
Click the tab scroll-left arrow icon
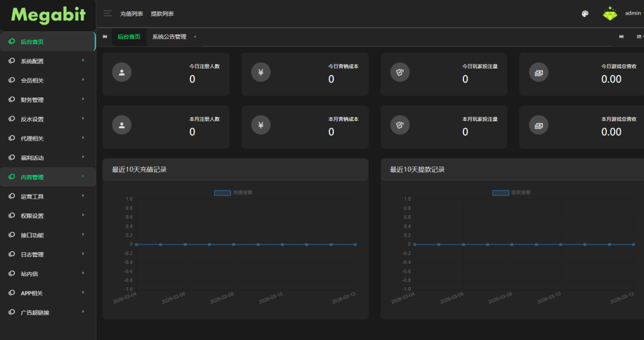point(105,37)
